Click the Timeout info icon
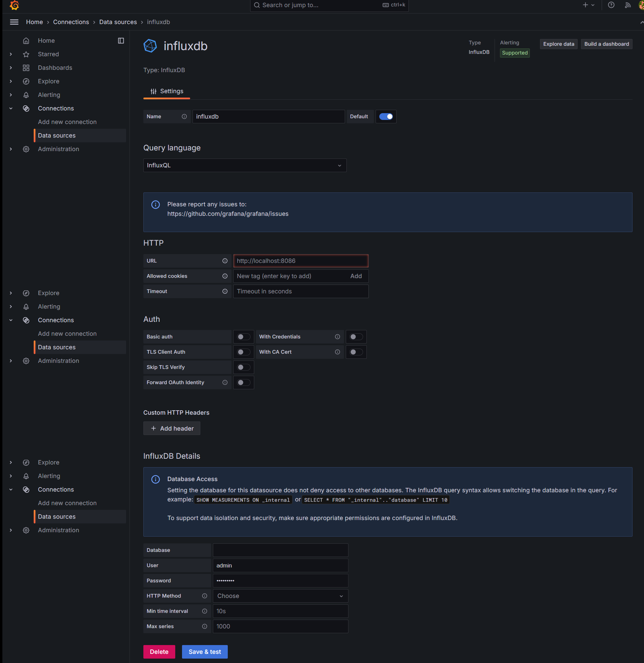 coord(225,291)
